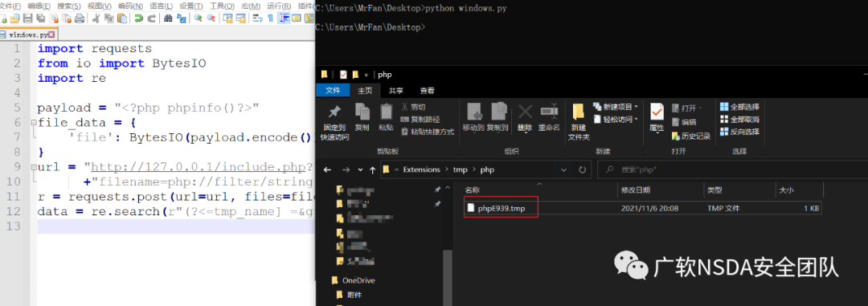Image resolution: width=868 pixels, height=306 pixels.
Task: Close the windows.py tab in Notepad++
Action: coord(51,35)
